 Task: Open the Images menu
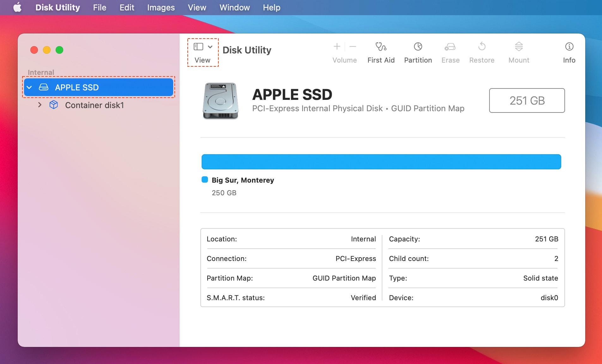point(161,8)
